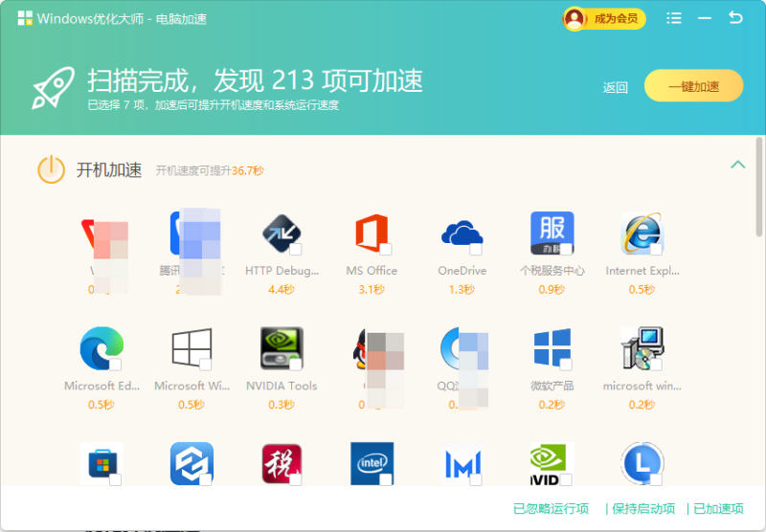This screenshot has width=766, height=532.
Task: Click the 4.4秒 value under HTTP Debugger
Action: [282, 289]
